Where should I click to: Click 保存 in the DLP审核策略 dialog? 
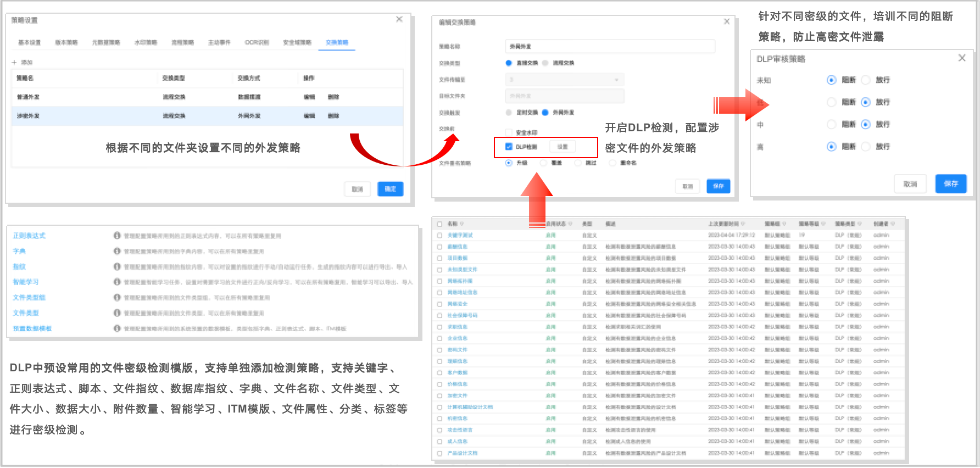(x=951, y=184)
